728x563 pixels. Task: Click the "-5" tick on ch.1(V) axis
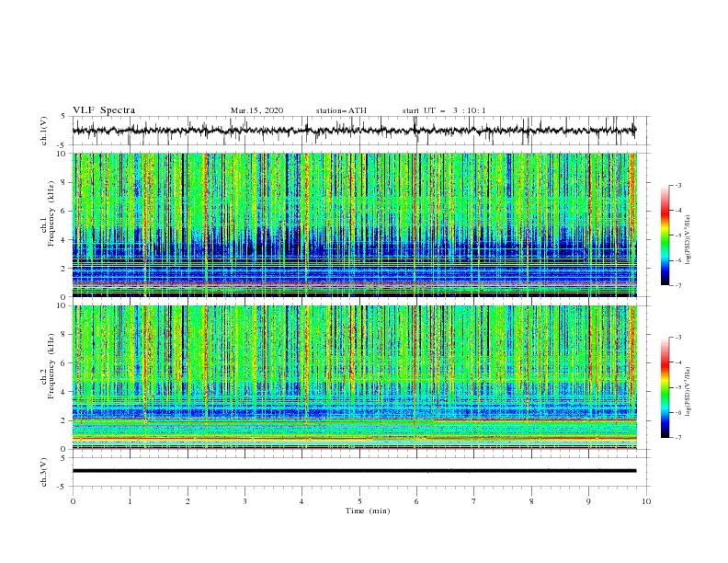tap(62, 145)
